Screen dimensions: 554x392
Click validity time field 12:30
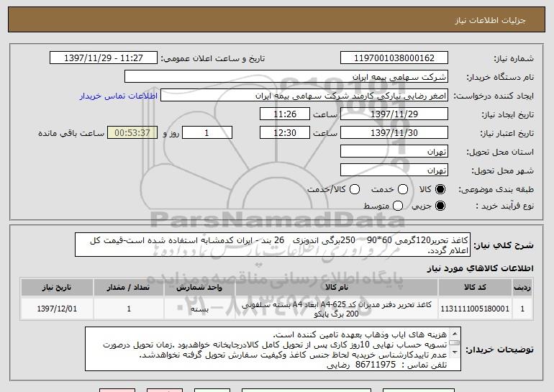pyautogui.click(x=285, y=133)
